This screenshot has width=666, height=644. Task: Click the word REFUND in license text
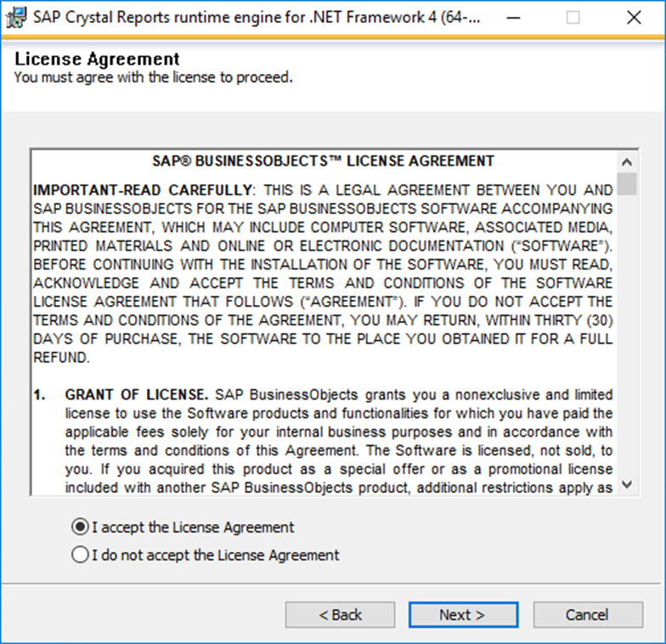click(61, 357)
